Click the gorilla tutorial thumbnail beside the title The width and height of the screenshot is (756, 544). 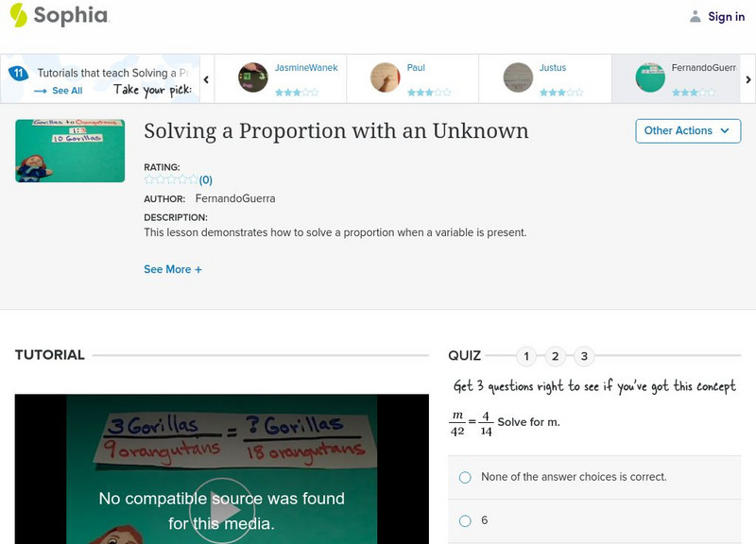tap(70, 151)
